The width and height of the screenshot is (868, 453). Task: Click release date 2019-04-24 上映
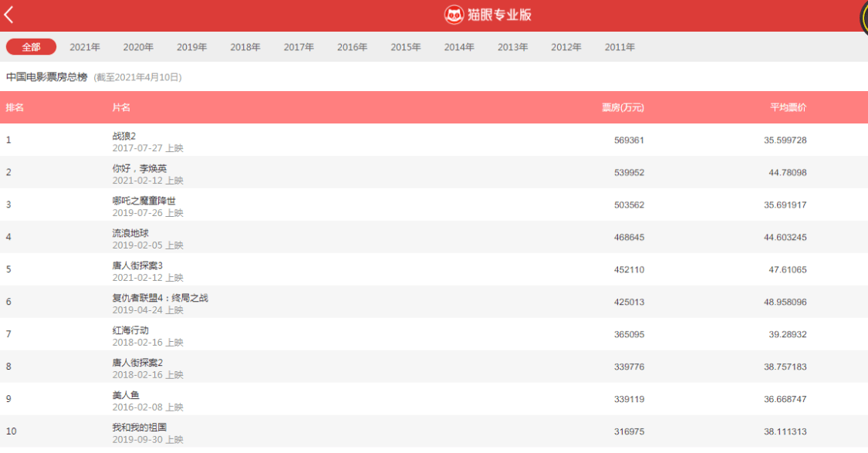148,310
